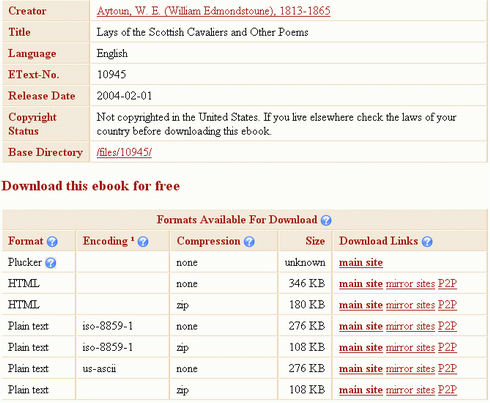The height and width of the screenshot is (403, 490).
Task: Download 180 KB zipped HTML from main site
Action: click(x=361, y=305)
